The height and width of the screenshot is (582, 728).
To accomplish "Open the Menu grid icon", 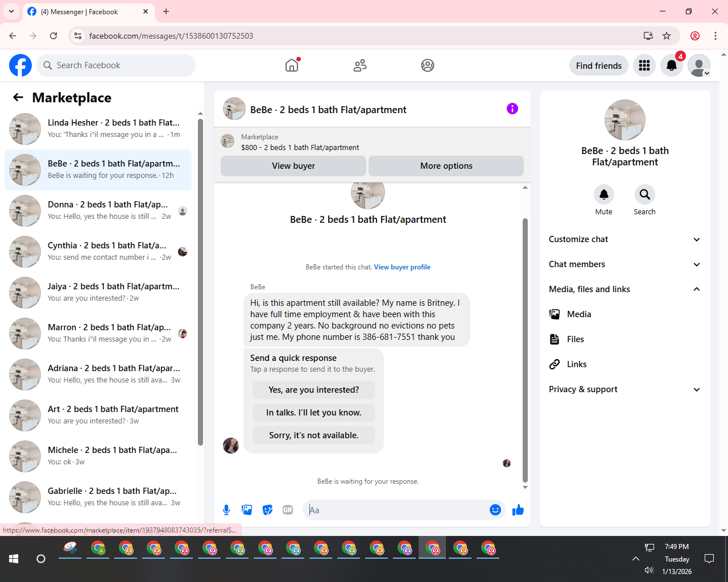I will tap(644, 65).
